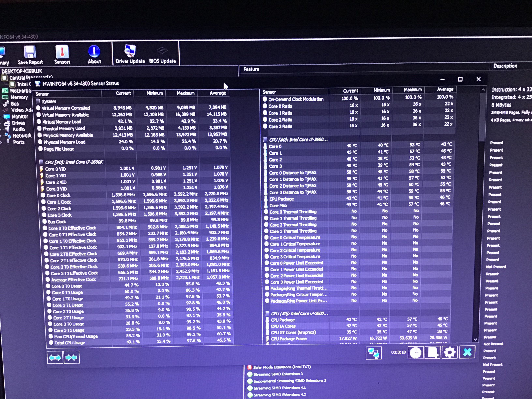Toggle the Central Processor(s) tree checkbox

click(4, 77)
